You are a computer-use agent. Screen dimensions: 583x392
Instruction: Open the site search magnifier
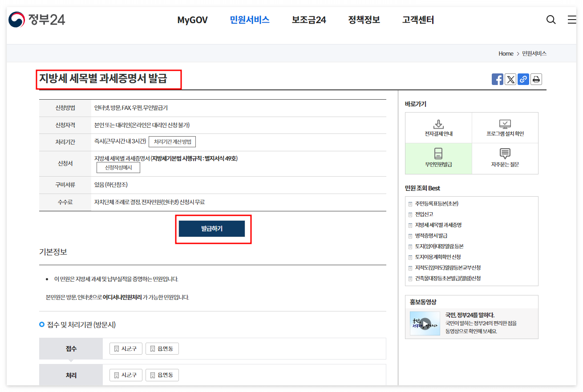[551, 20]
